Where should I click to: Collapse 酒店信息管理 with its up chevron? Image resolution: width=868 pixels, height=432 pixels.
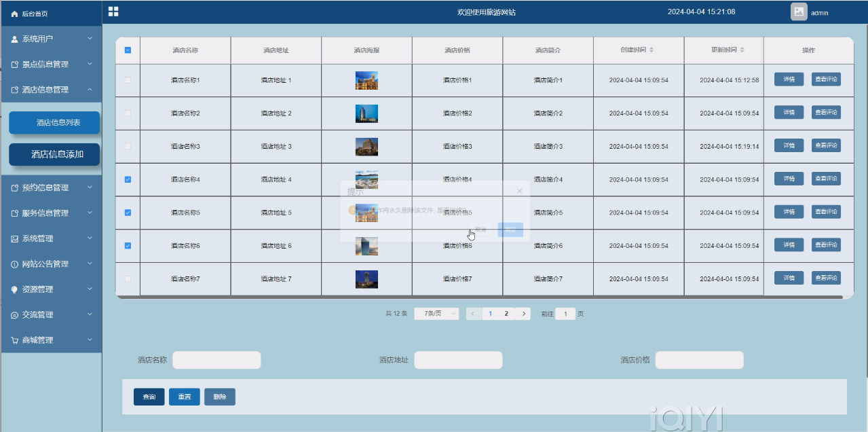click(90, 89)
